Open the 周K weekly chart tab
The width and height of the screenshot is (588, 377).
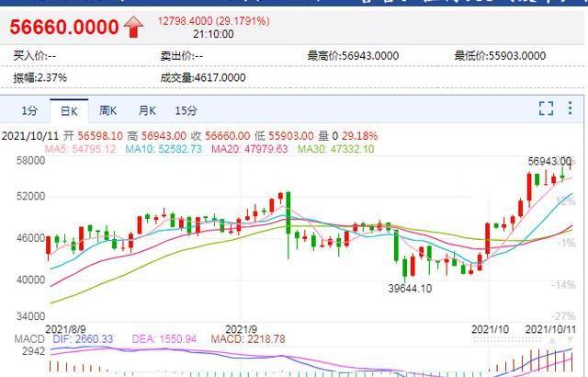click(107, 111)
